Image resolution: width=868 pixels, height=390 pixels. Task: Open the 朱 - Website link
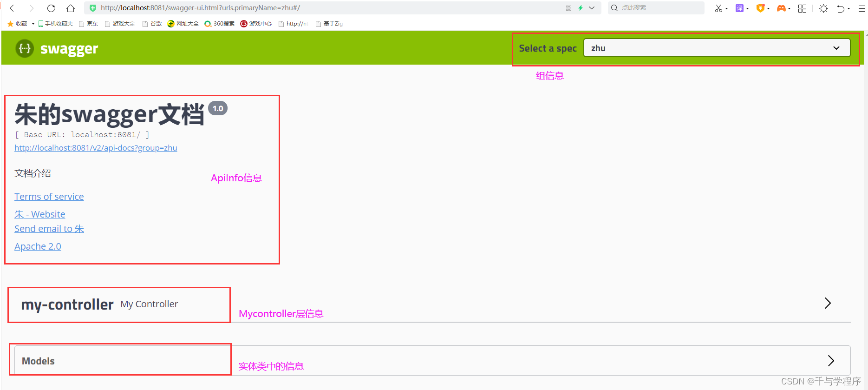coord(40,214)
